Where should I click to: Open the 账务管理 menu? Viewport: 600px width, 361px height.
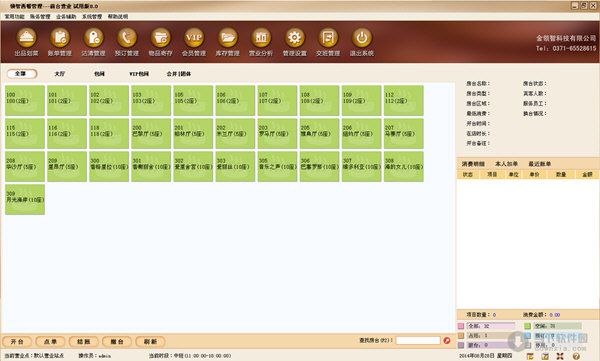tap(40, 16)
